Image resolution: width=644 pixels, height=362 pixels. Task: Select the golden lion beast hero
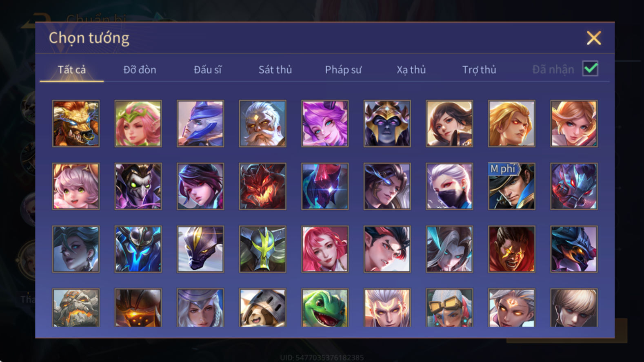pos(76,124)
